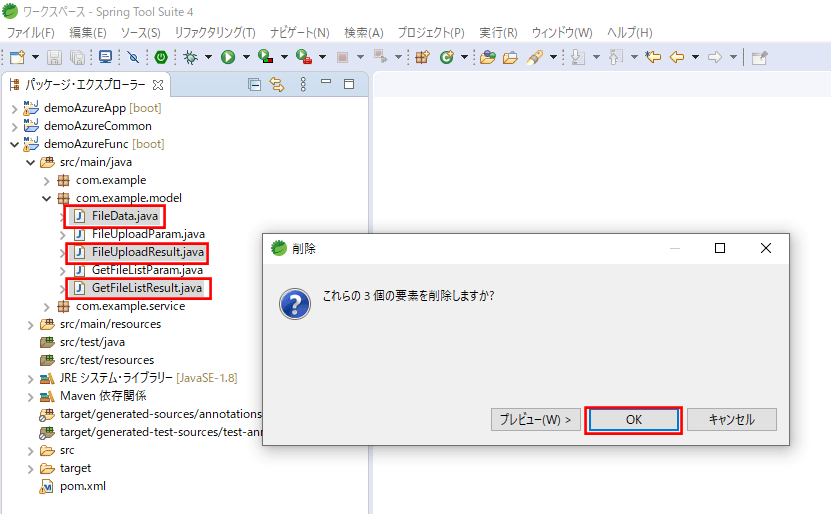Click the Back navigation arrow

[x=677, y=57]
